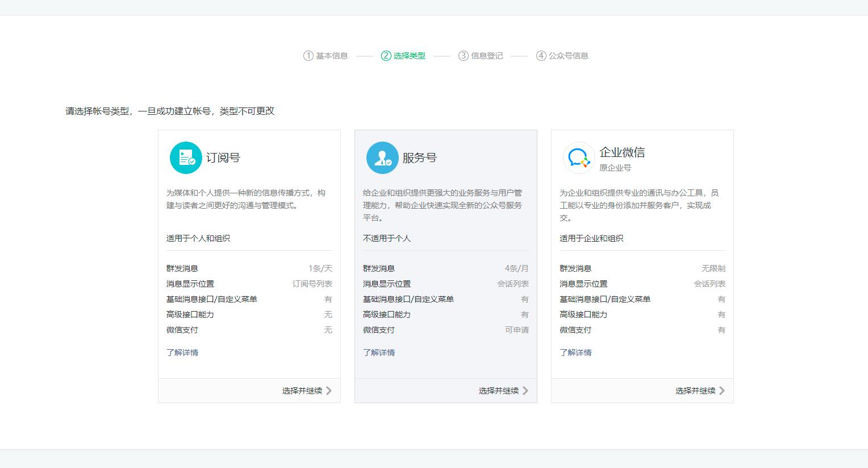Viewport: 868px width, 468px height.
Task: Select the 选择类型 step label
Action: tap(410, 56)
